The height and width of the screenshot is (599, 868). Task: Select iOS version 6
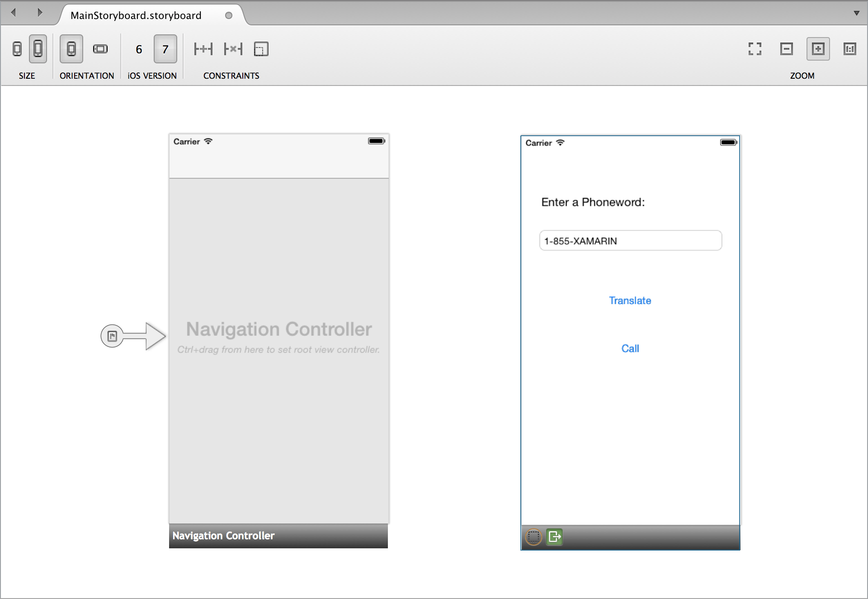[139, 49]
